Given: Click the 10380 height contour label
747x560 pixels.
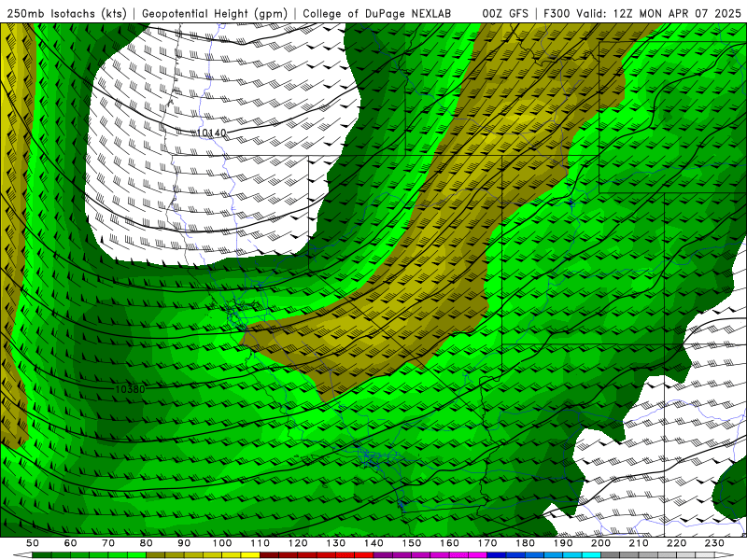Looking at the screenshot, I should tap(130, 389).
